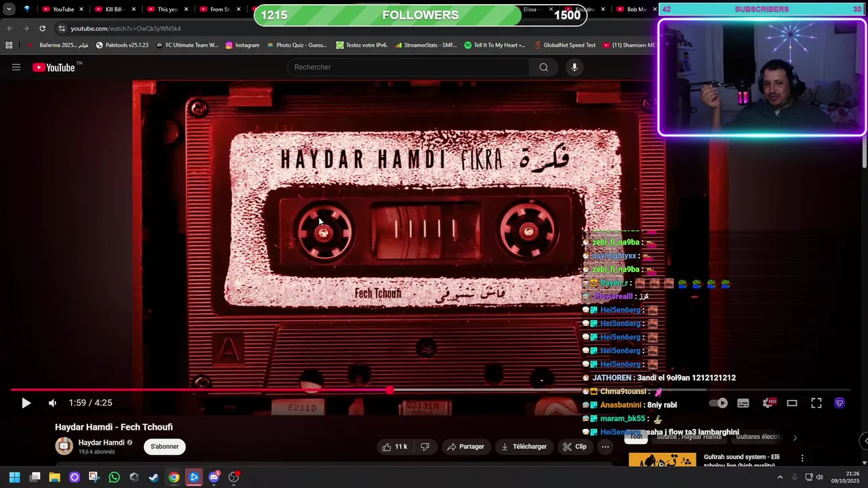Go back with the browser back arrow
The image size is (868, 488).
pos(9,28)
